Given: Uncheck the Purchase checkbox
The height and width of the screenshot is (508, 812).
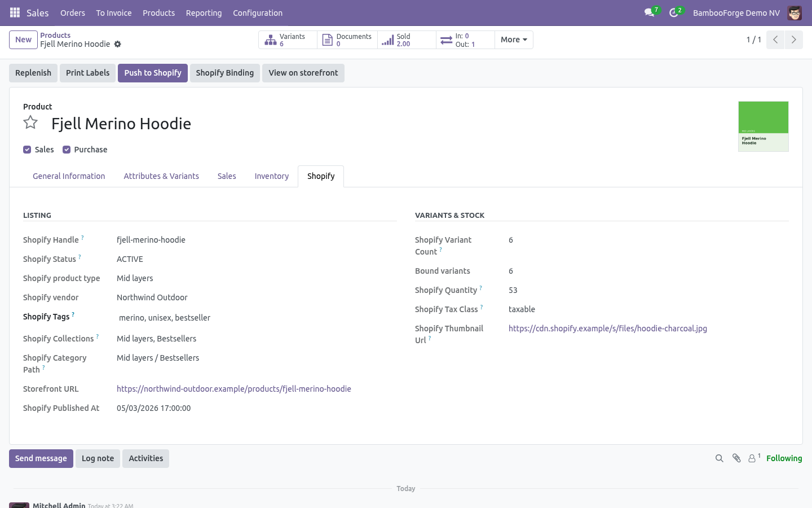Looking at the screenshot, I should click(x=67, y=150).
